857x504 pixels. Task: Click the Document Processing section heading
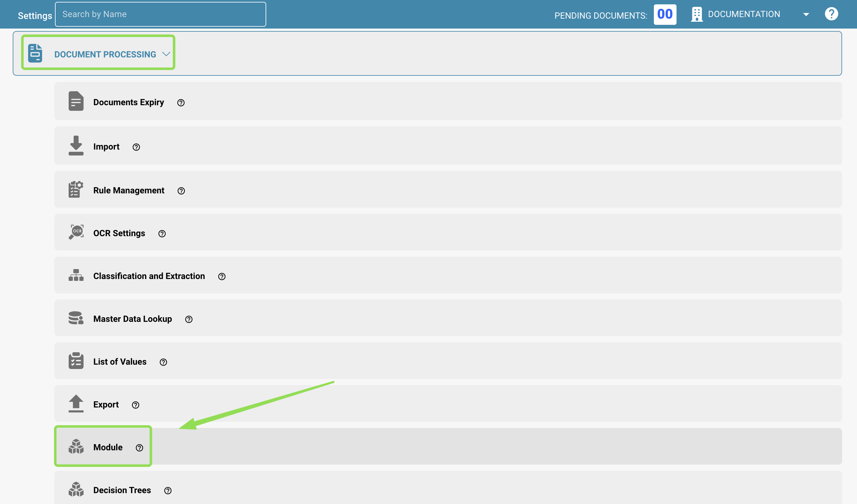point(105,54)
